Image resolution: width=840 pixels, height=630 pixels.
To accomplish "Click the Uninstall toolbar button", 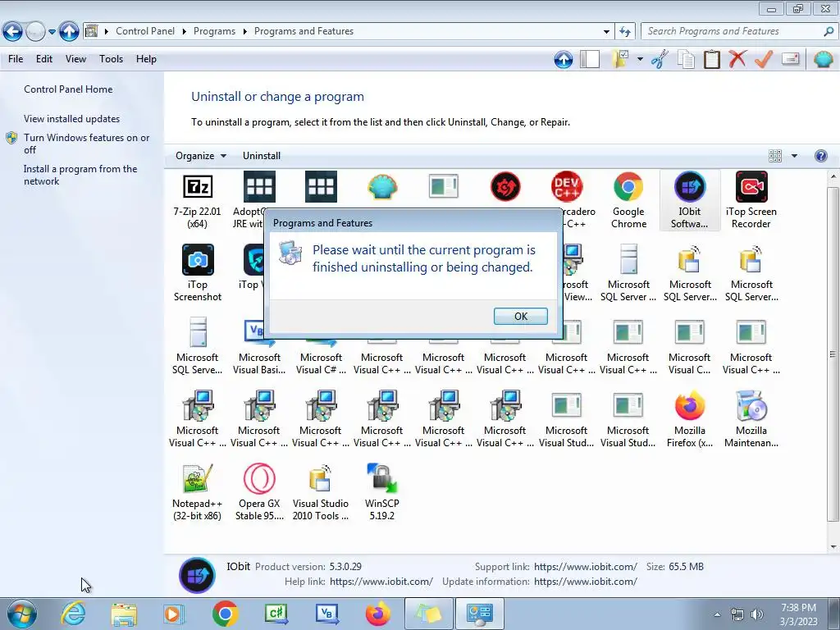I will pyautogui.click(x=262, y=156).
